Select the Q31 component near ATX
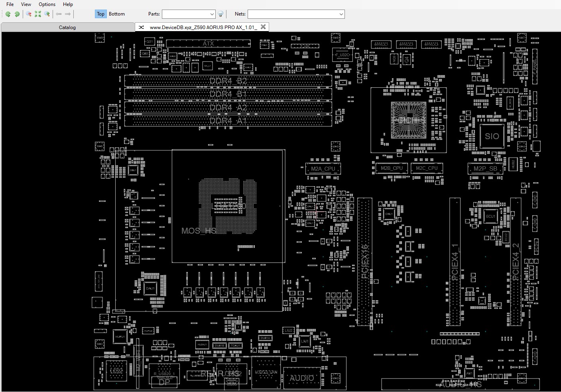Viewport: 561px width, 392px height. coord(150,41)
